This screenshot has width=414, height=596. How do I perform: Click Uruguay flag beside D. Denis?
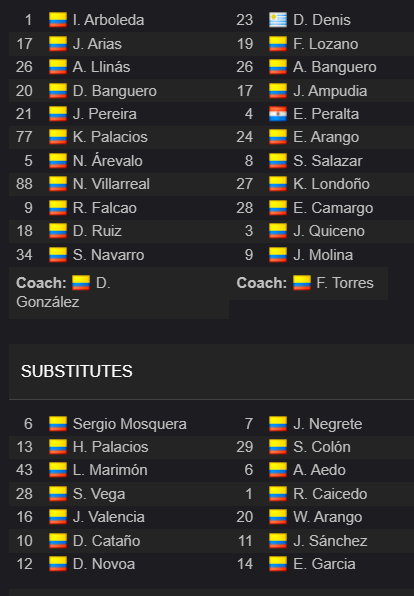pos(278,20)
